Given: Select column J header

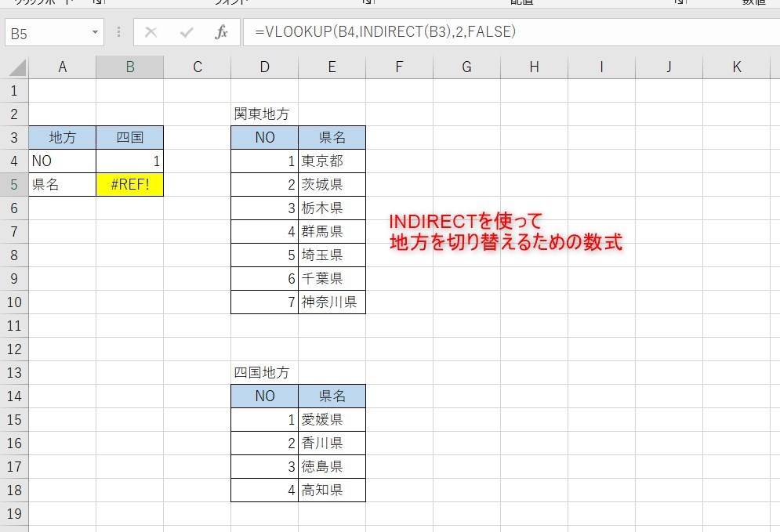Looking at the screenshot, I should pos(669,67).
